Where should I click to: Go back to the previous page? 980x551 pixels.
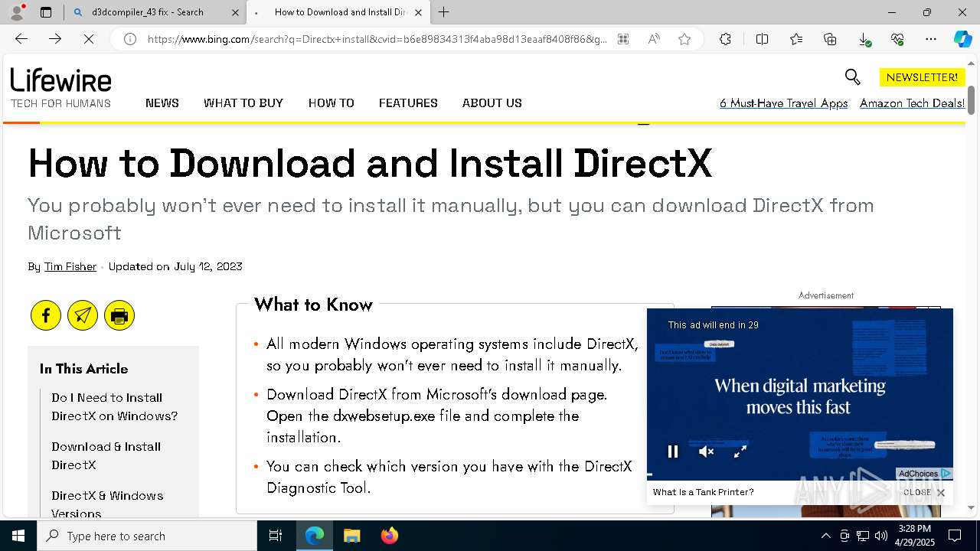pyautogui.click(x=21, y=39)
